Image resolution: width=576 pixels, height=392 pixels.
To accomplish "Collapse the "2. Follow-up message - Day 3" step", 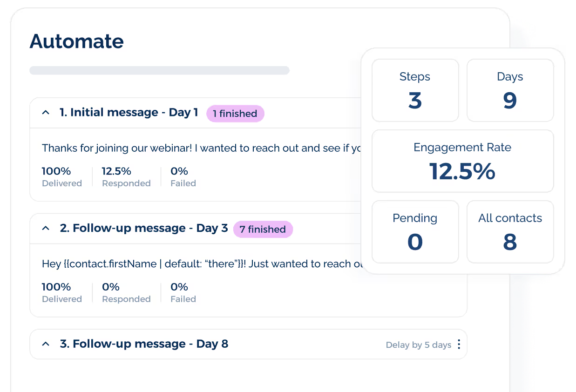I will [x=46, y=228].
